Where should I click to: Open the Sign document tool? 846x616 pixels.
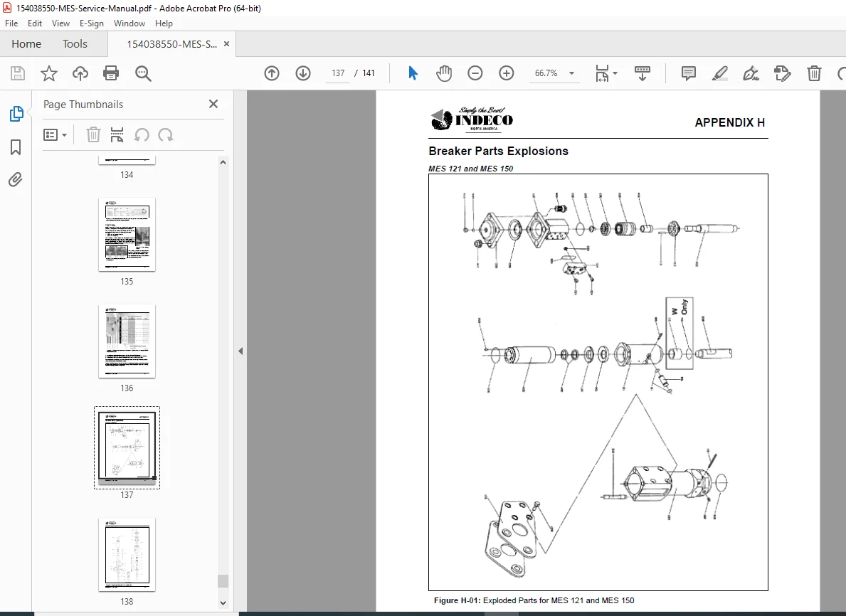point(751,73)
